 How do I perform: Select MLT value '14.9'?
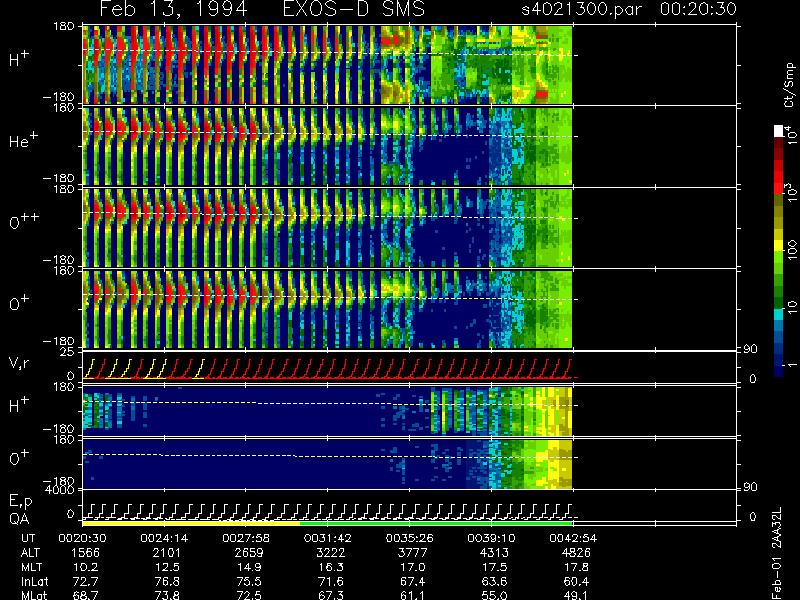click(250, 567)
